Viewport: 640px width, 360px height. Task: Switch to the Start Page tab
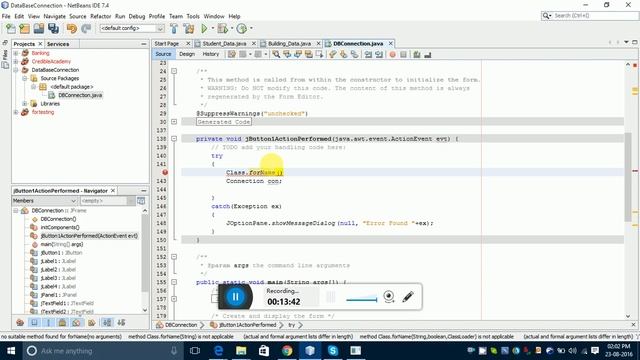167,43
